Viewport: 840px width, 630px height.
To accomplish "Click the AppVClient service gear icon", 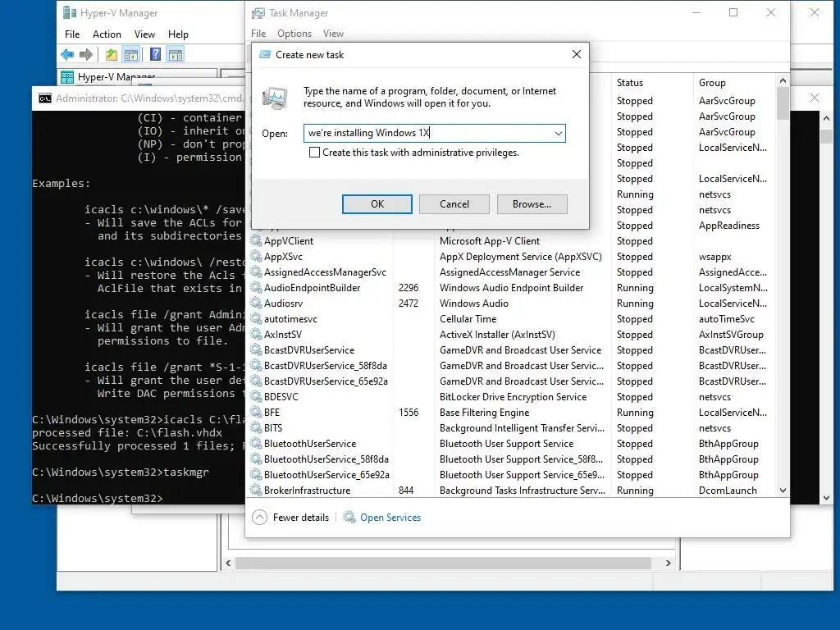I will coord(256,240).
